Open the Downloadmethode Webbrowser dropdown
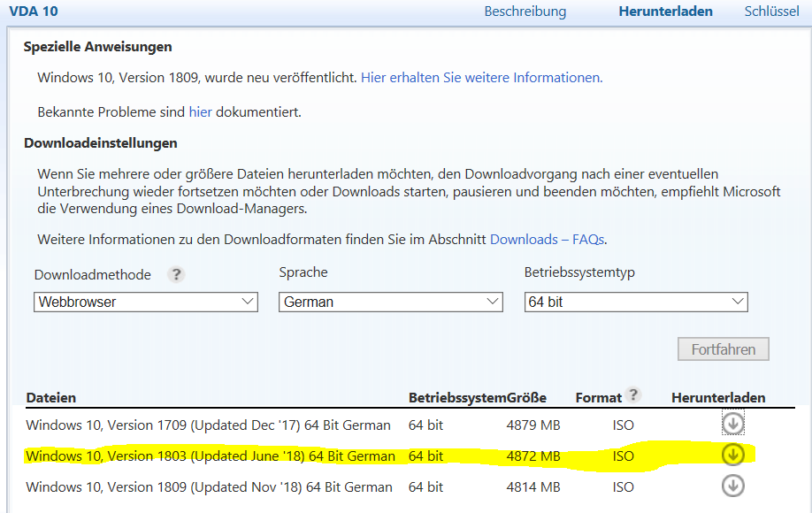 [x=146, y=302]
